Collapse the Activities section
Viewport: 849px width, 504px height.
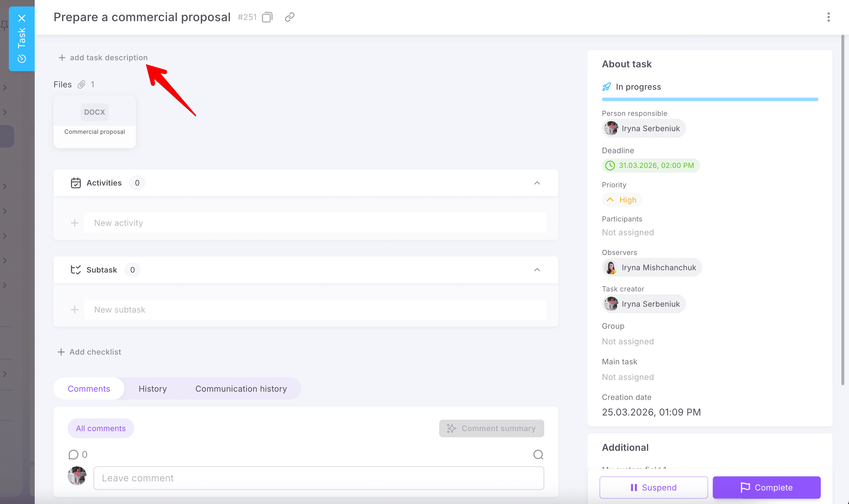537,183
